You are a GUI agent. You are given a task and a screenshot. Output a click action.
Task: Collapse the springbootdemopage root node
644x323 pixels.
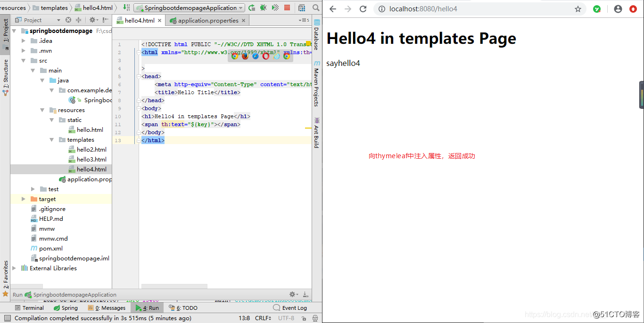point(14,31)
